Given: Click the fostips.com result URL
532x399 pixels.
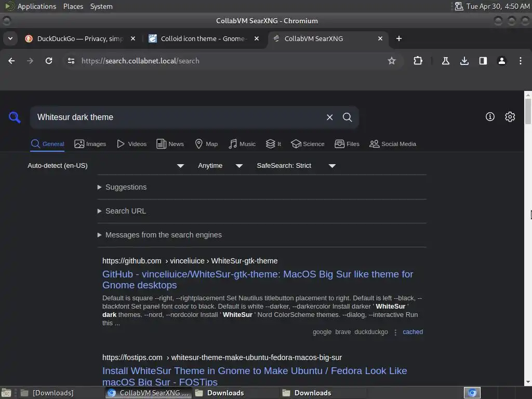Looking at the screenshot, I should (222, 357).
